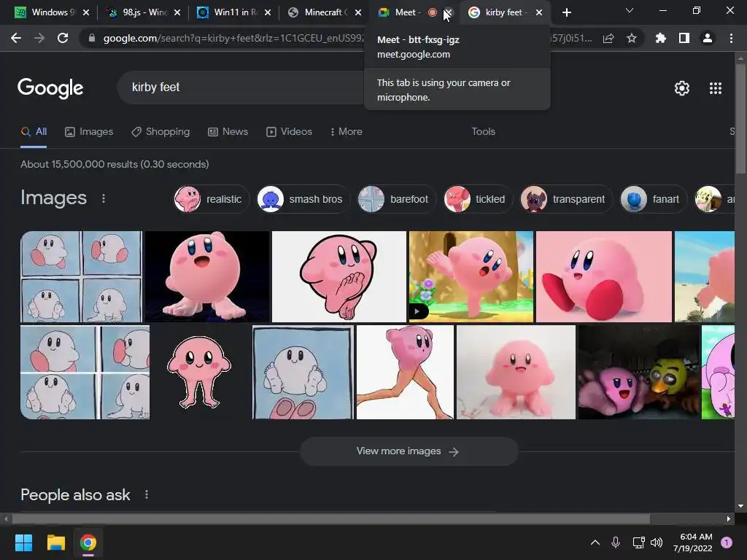Select the tickled image chip
Image resolution: width=747 pixels, height=560 pixels.
tap(477, 199)
